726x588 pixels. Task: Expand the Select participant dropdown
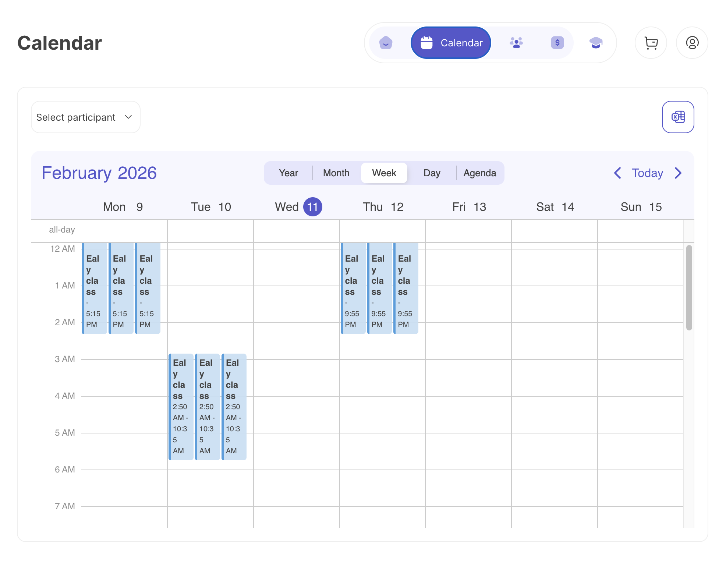coord(85,117)
